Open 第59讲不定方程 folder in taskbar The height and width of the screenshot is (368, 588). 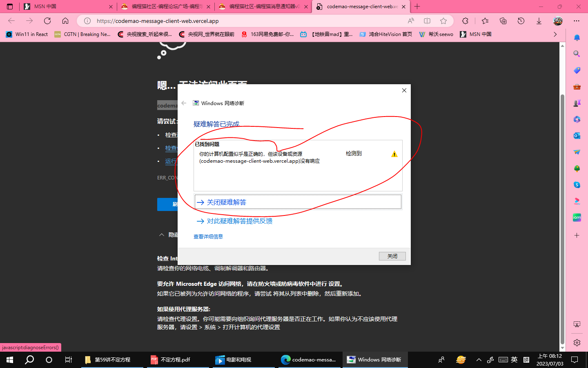point(112,360)
